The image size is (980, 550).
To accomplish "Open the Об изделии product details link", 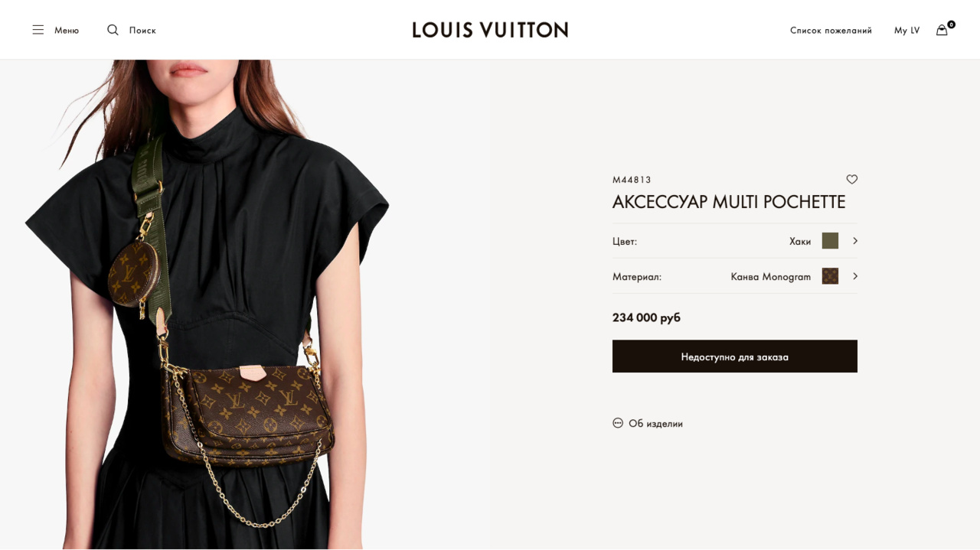I will pyautogui.click(x=655, y=423).
